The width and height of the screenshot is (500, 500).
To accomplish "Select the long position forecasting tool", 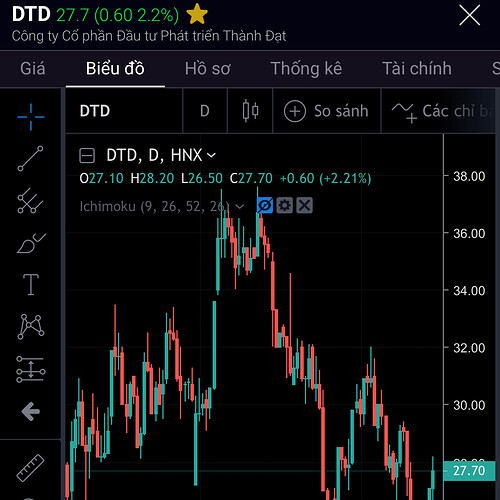I will pos(31,369).
